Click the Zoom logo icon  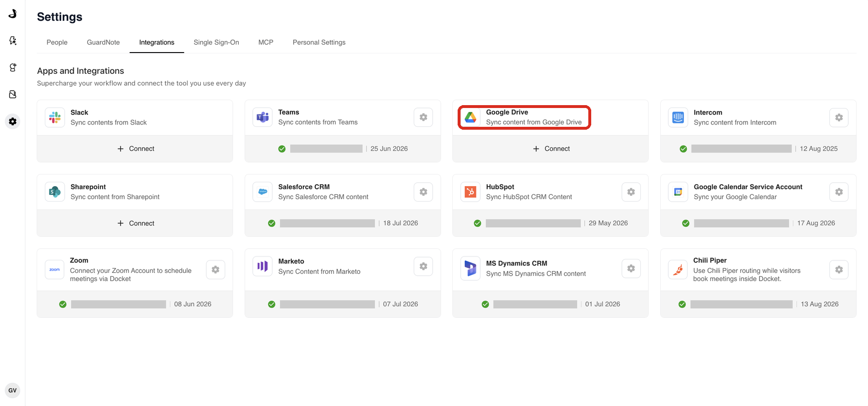[x=54, y=270]
